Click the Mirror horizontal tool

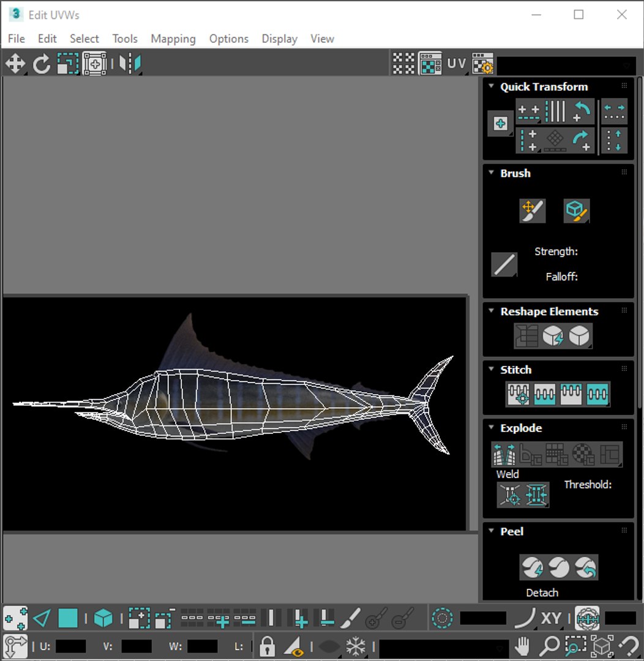point(130,64)
